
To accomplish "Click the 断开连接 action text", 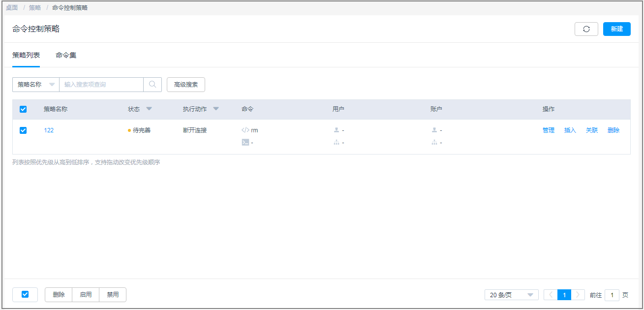I will (x=195, y=130).
